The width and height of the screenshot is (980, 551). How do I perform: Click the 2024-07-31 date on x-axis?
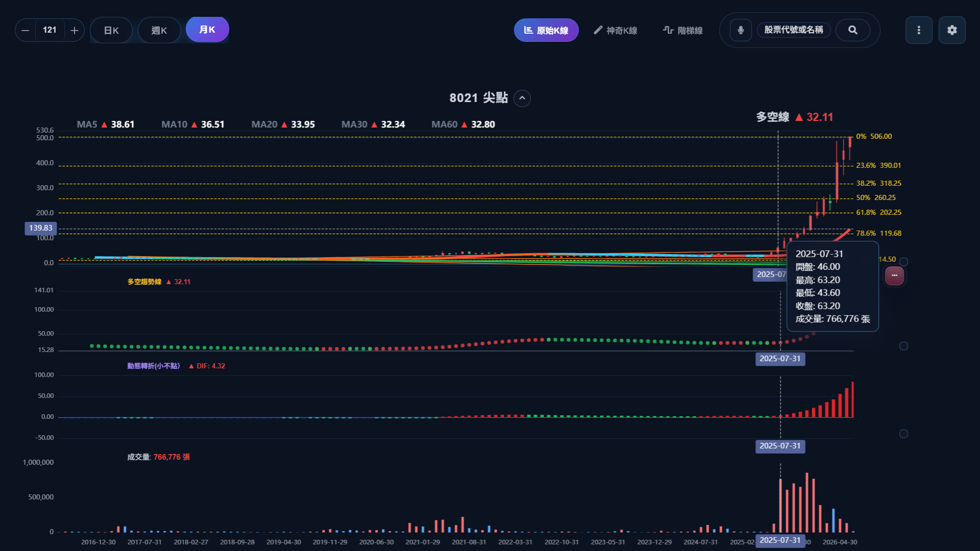tap(701, 542)
